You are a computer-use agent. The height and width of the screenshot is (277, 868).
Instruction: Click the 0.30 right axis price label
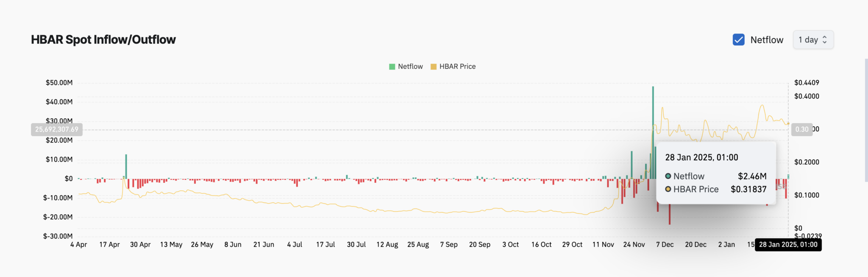[x=801, y=129]
